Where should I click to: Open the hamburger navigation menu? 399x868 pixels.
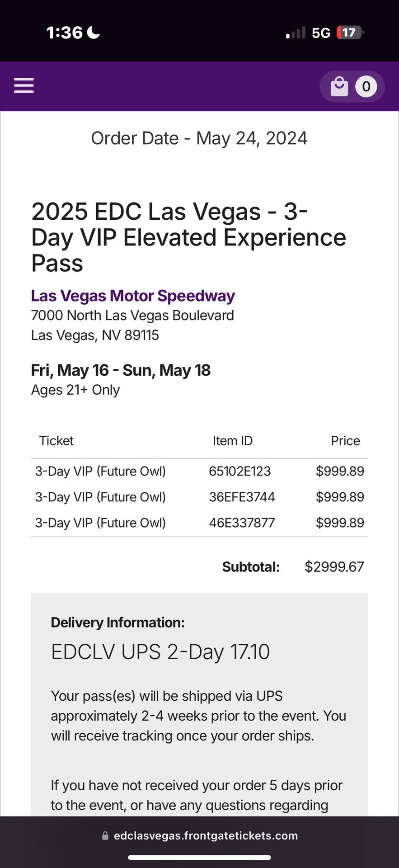click(24, 85)
